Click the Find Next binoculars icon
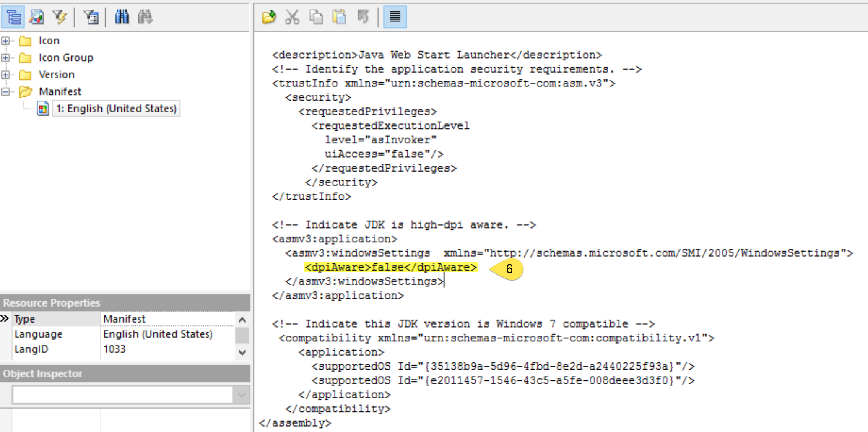The image size is (868, 432). tap(145, 17)
